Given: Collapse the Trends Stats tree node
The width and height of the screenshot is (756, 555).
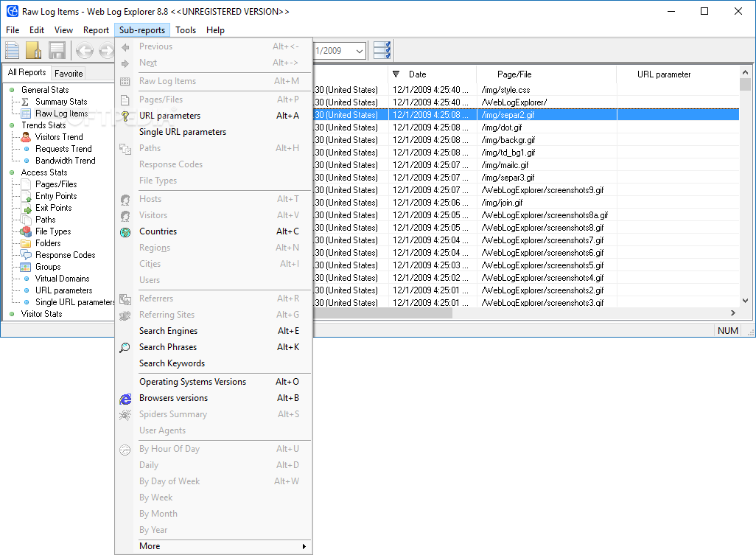Looking at the screenshot, I should pos(12,125).
